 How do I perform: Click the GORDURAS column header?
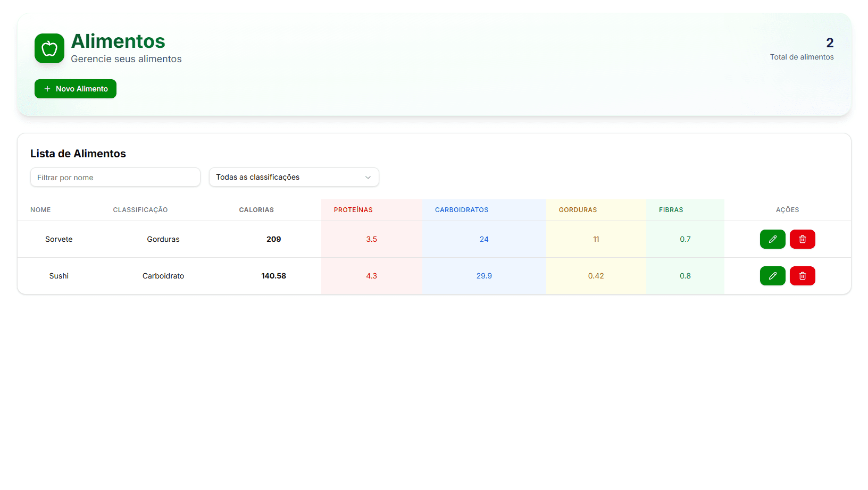point(578,210)
